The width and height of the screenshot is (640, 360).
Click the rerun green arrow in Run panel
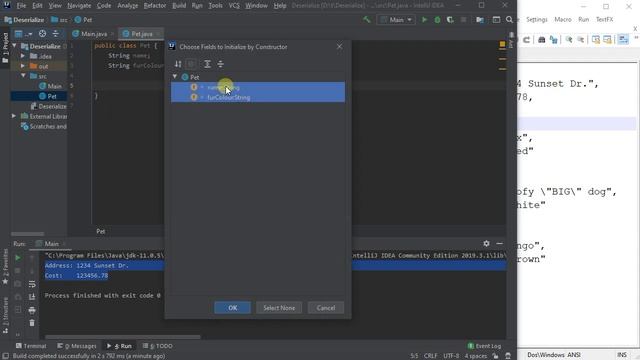click(x=18, y=258)
